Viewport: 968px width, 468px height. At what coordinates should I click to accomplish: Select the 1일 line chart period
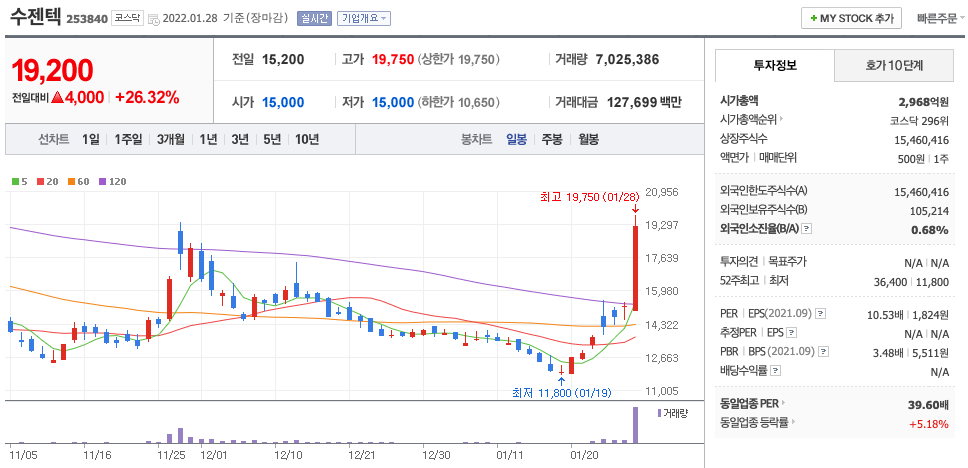(91, 140)
